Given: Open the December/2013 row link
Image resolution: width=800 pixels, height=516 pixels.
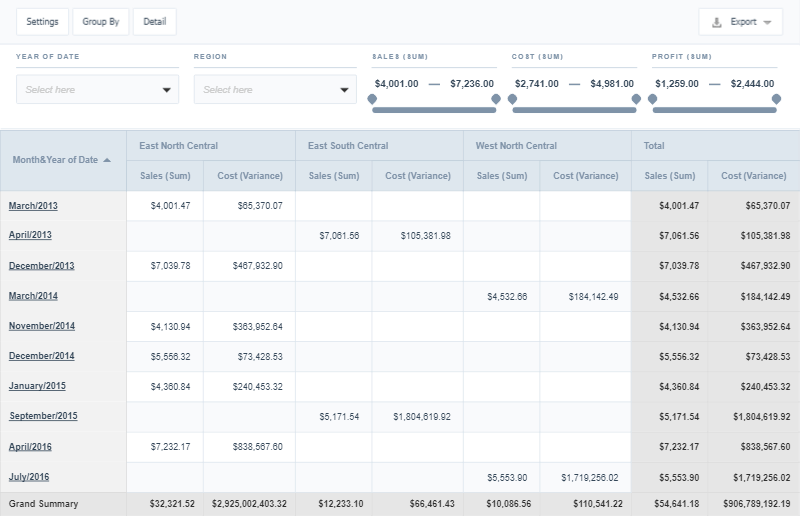Looking at the screenshot, I should (x=41, y=266).
